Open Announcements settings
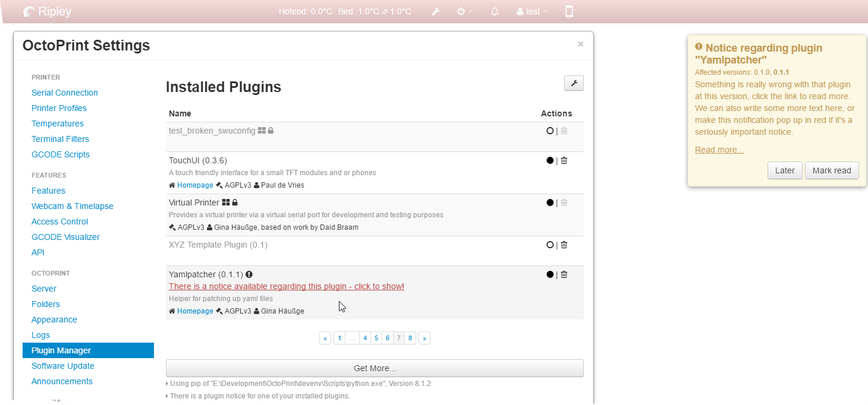 (x=62, y=381)
